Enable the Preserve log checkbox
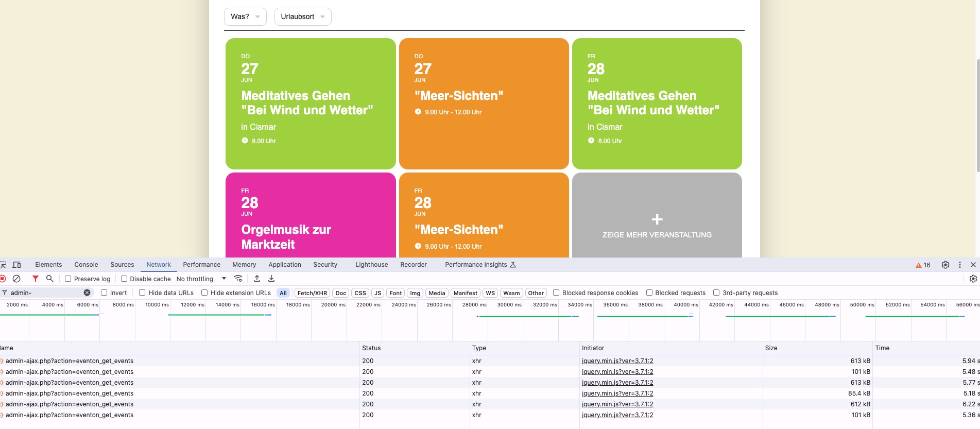This screenshot has height=429, width=980. pyautogui.click(x=67, y=279)
